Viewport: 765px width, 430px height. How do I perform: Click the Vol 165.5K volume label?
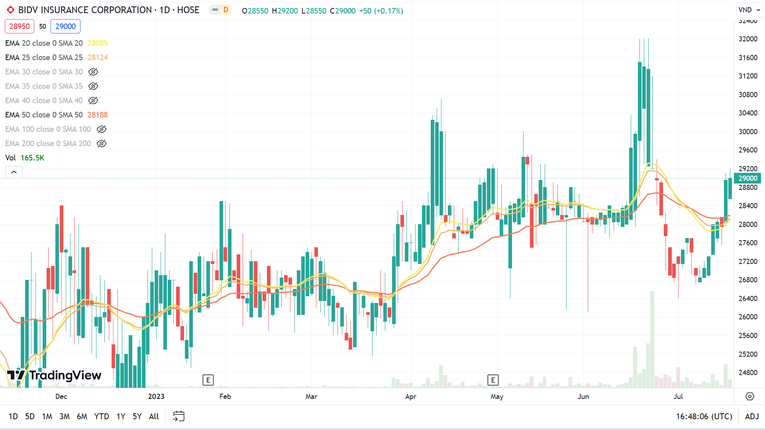click(24, 158)
